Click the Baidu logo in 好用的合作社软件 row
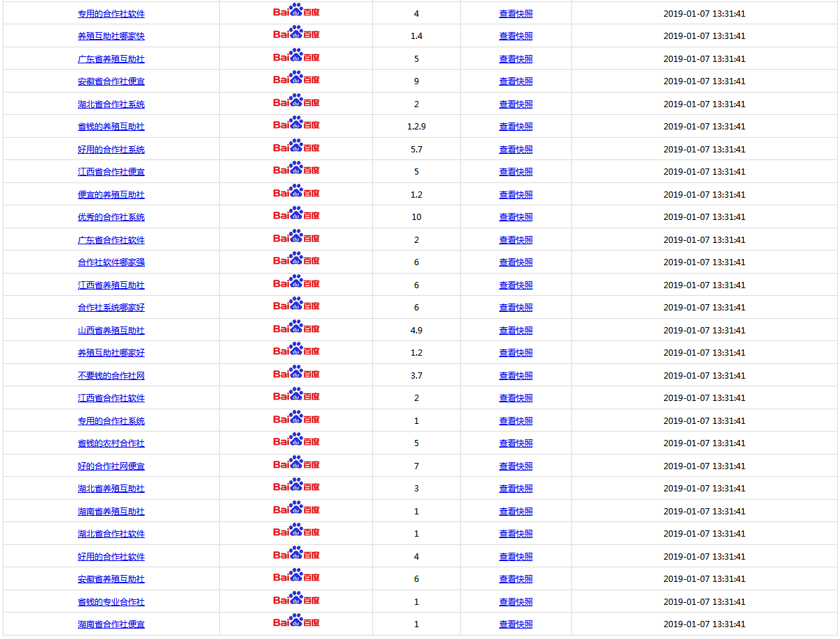Screen dimensions: 840x639 (296, 554)
